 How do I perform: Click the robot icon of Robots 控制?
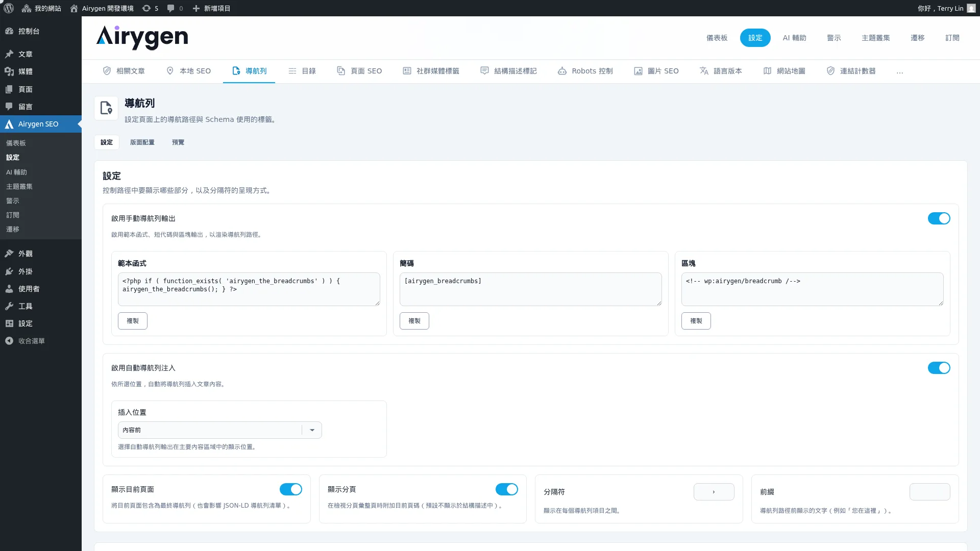(x=562, y=71)
